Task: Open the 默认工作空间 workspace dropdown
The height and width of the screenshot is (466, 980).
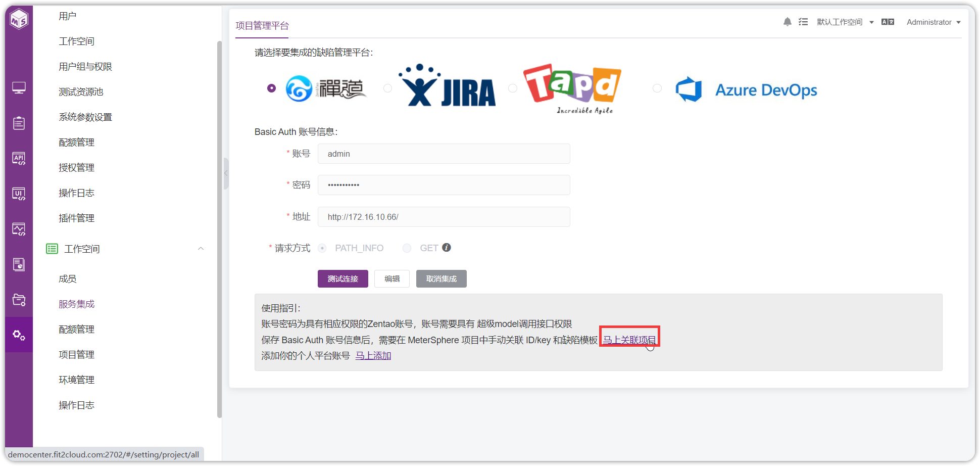Action: pos(845,22)
